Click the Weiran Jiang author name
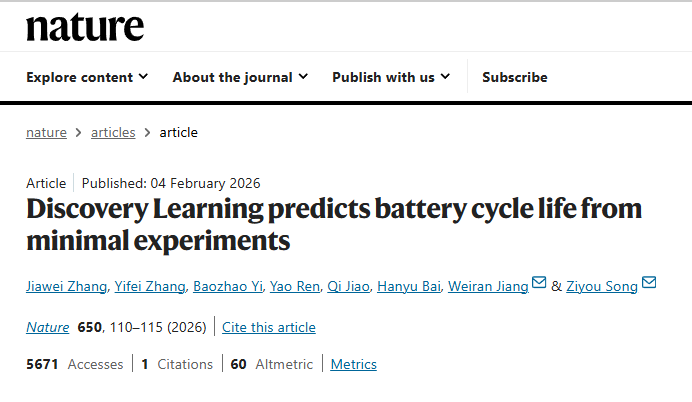The image size is (692, 402). (x=489, y=287)
